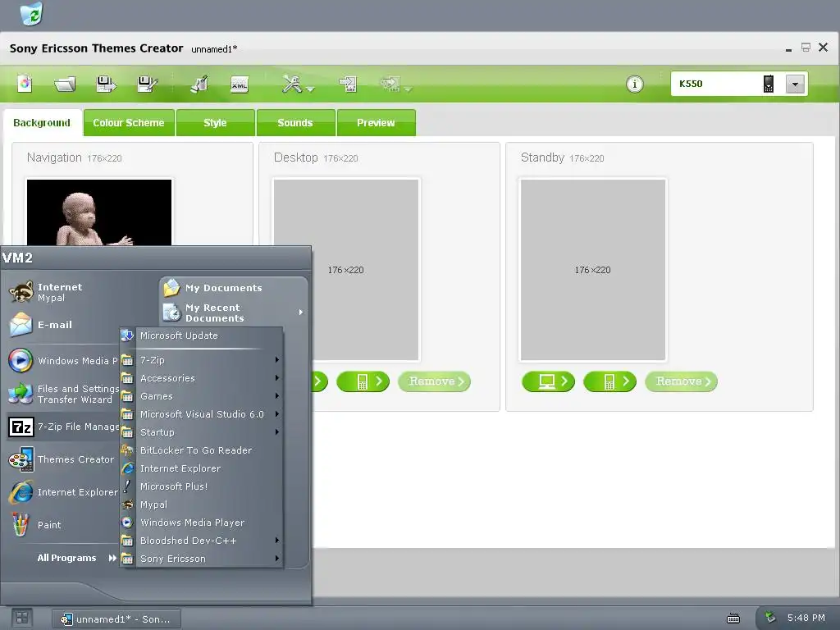Screen dimensions: 840x630
Task: Click the empty Standby image placeholder
Action: pos(593,269)
